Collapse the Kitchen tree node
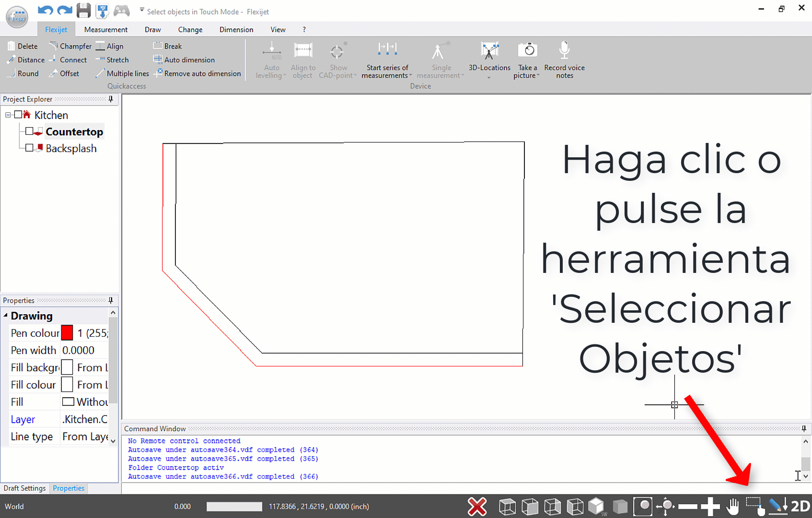 [x=8, y=115]
